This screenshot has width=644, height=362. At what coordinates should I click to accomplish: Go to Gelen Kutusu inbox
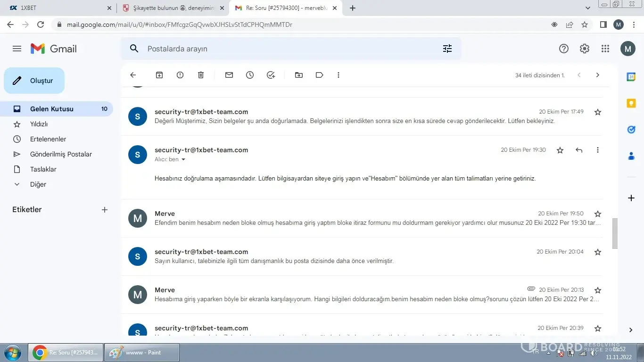point(52,109)
